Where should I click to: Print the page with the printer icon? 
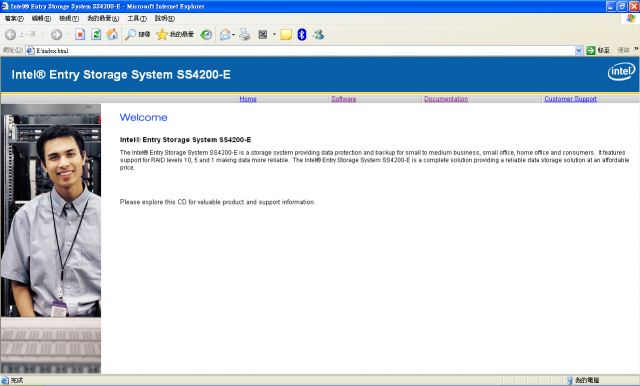pyautogui.click(x=245, y=35)
